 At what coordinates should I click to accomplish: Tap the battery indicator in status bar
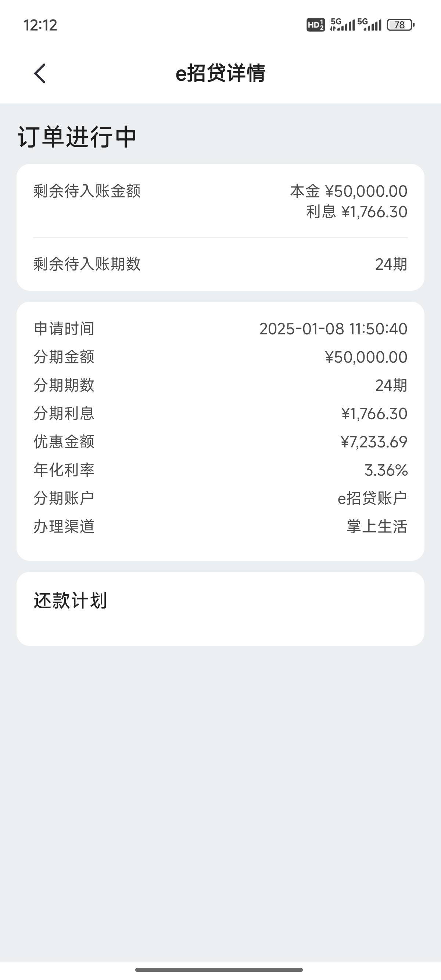[x=401, y=25]
